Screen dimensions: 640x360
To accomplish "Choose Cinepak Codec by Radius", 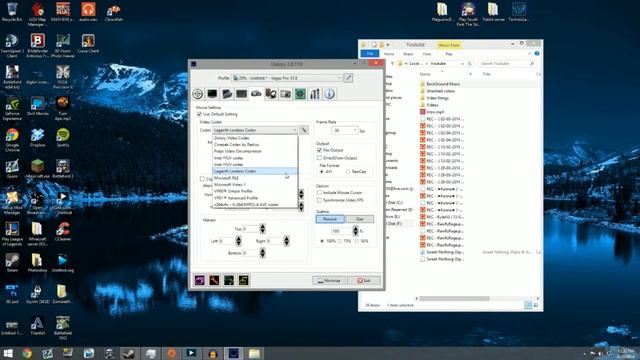I will (255, 144).
